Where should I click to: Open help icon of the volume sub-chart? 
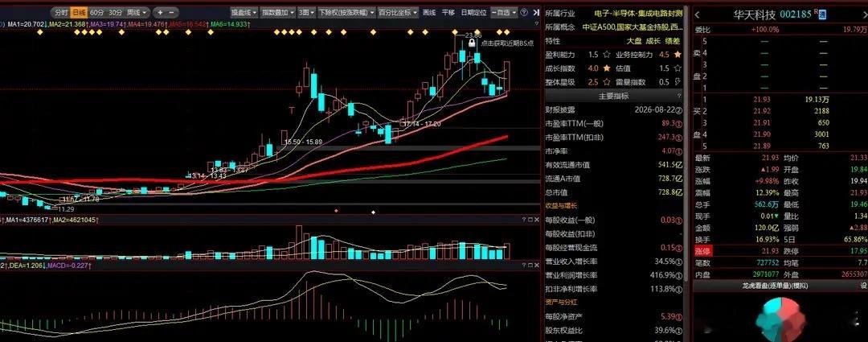523,220
